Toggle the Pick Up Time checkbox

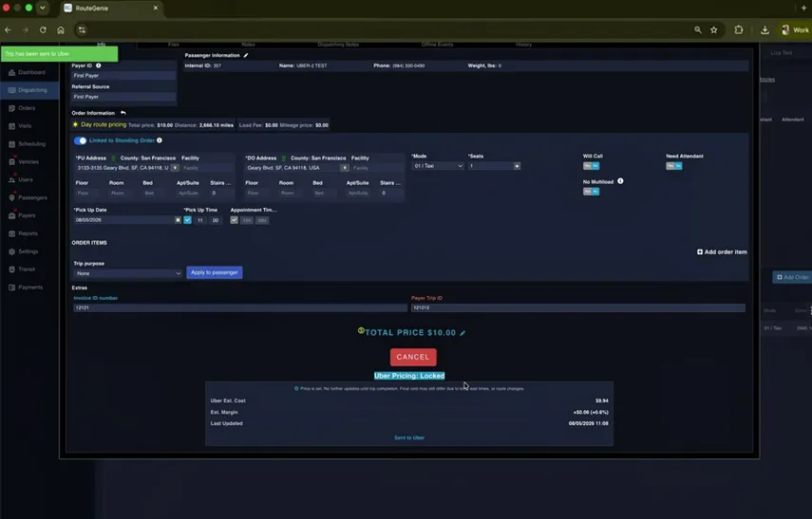pos(187,220)
